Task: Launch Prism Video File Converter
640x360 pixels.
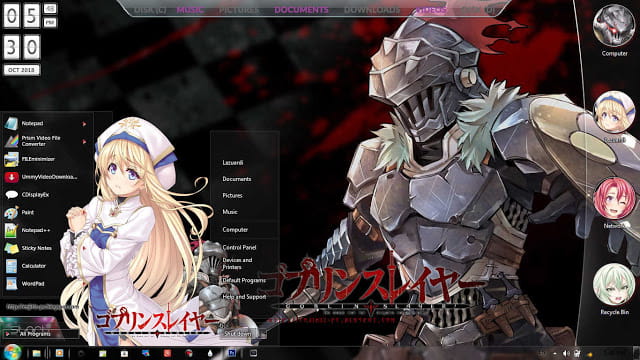Action: pos(41,141)
